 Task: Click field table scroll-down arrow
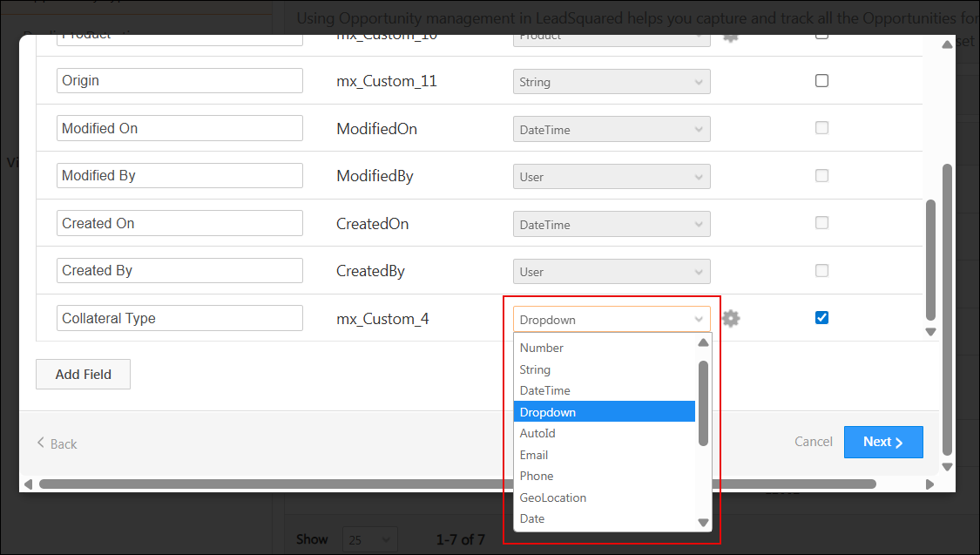930,332
